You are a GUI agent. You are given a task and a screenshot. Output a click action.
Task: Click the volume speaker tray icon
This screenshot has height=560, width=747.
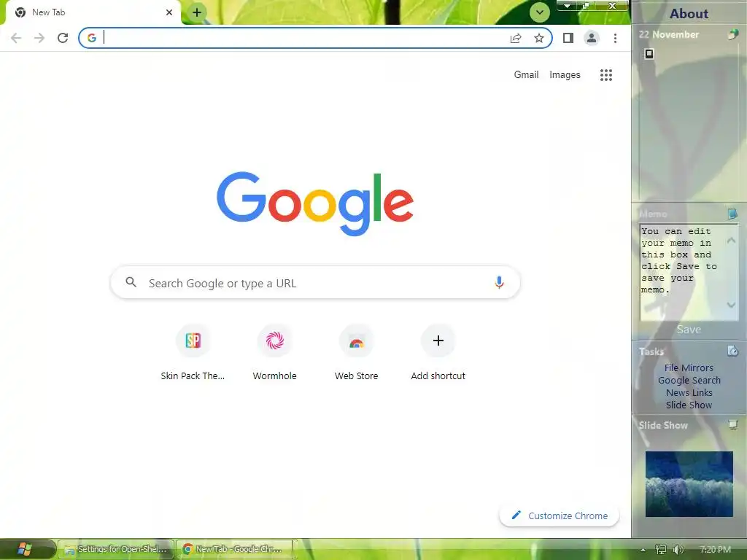[x=678, y=550]
